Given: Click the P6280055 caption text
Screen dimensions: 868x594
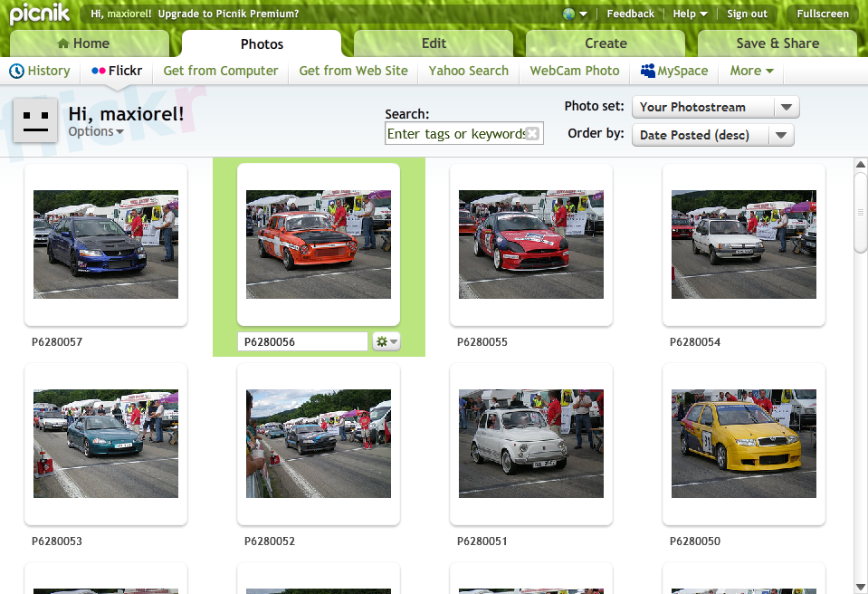Looking at the screenshot, I should [x=482, y=342].
